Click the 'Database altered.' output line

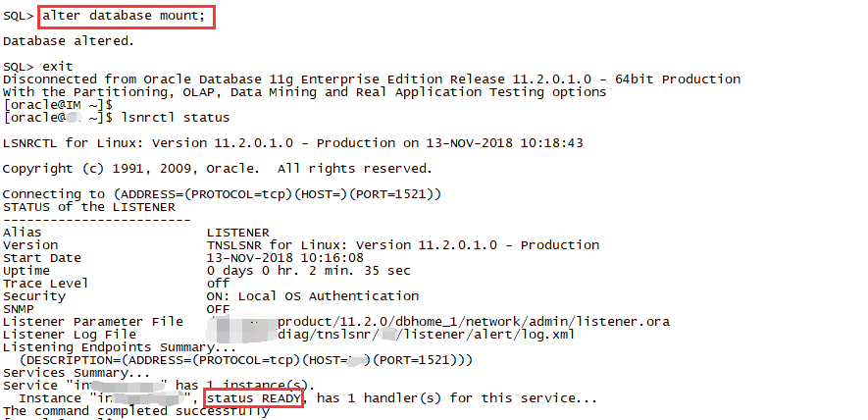click(x=69, y=41)
